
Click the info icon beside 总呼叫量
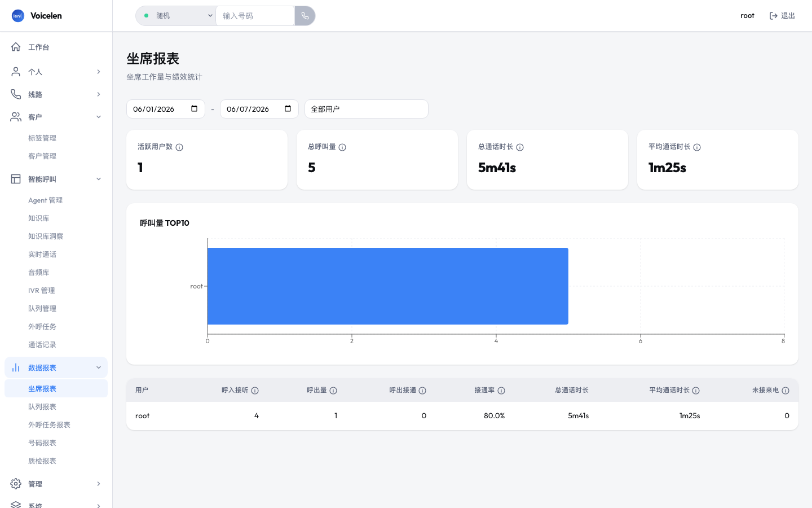(x=342, y=147)
